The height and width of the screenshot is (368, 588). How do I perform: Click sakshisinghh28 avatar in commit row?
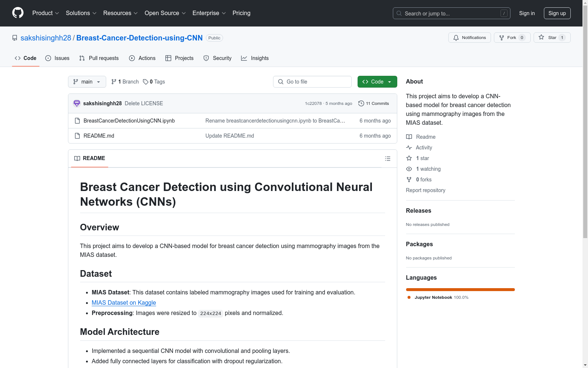point(77,103)
